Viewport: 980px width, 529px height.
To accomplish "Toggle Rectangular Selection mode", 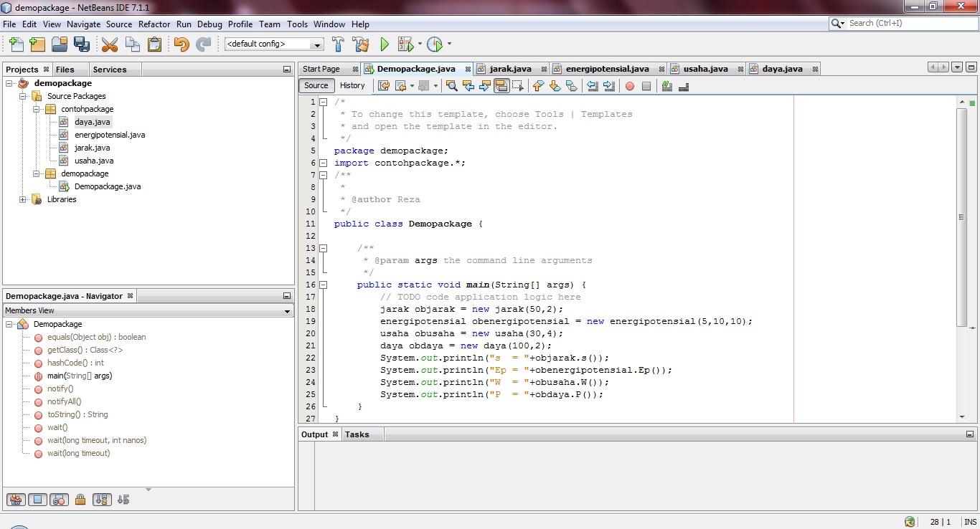I will coord(519,86).
